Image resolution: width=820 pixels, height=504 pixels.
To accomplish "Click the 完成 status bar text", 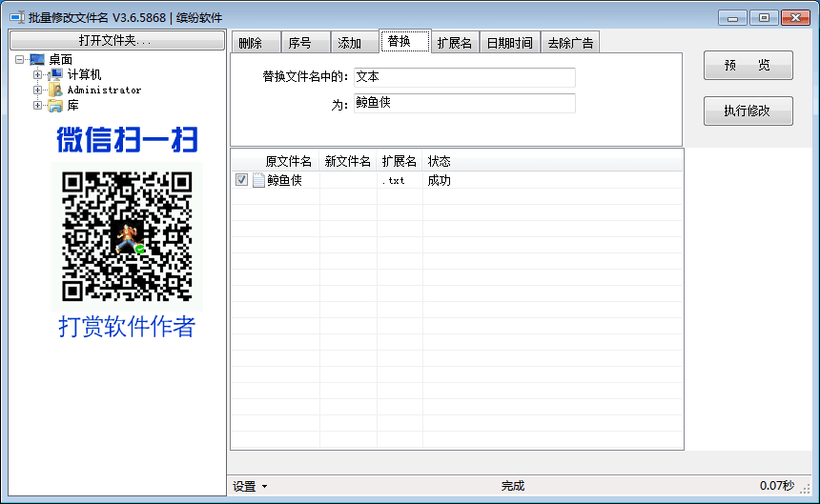I will (x=513, y=486).
